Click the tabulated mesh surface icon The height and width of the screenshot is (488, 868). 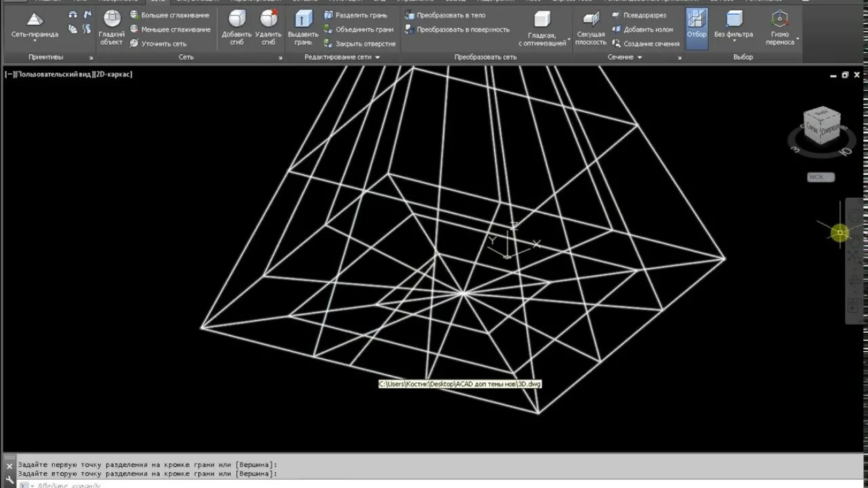point(87,29)
